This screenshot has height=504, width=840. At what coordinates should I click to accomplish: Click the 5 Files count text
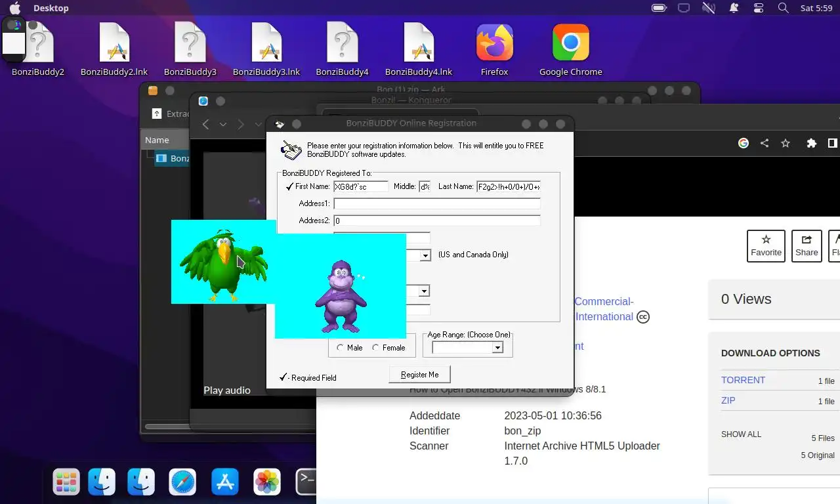click(x=823, y=438)
